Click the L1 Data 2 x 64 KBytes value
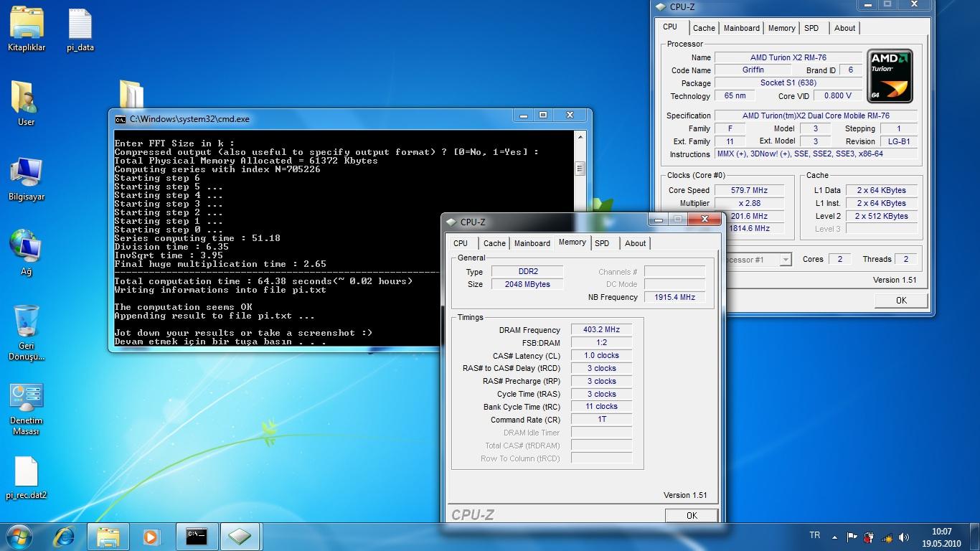The width and height of the screenshot is (980, 551). coord(881,190)
